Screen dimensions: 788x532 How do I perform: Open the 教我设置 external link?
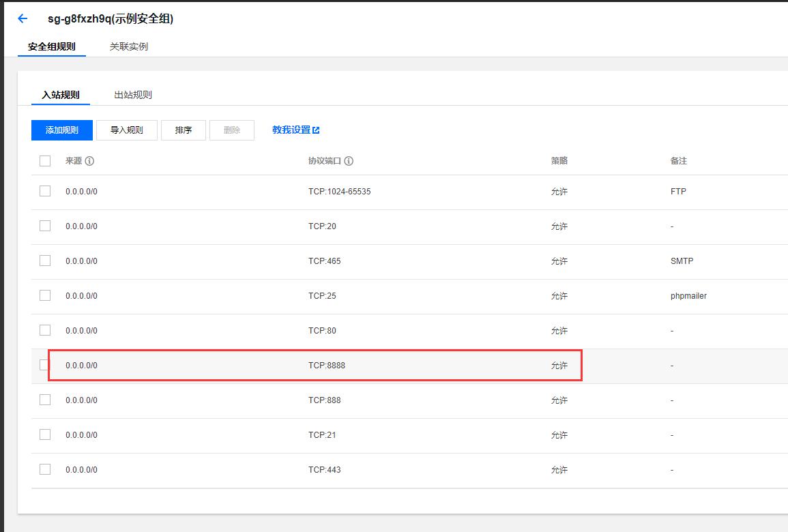[295, 130]
